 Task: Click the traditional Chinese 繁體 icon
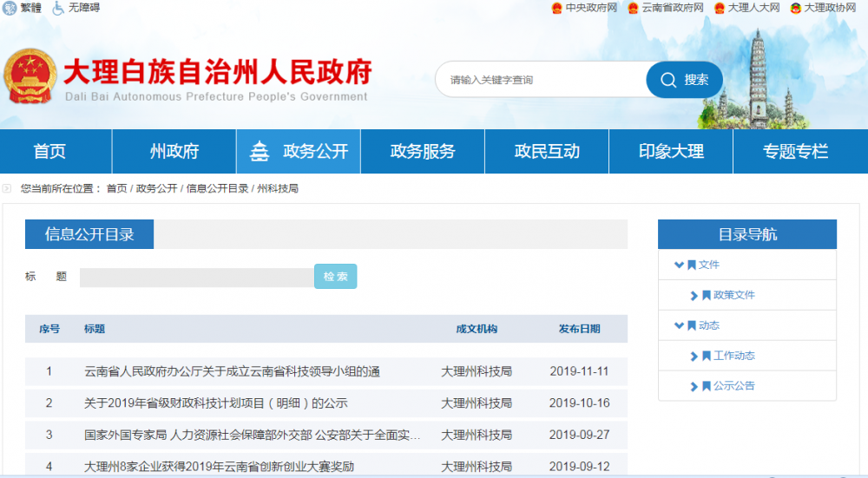(10, 8)
